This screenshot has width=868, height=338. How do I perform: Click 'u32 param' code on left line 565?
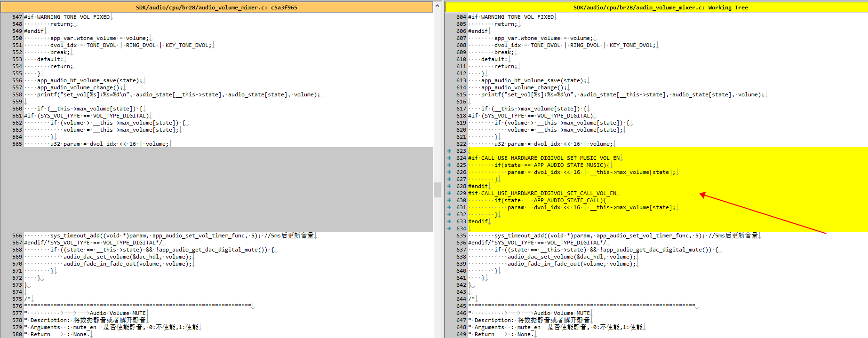click(x=109, y=144)
